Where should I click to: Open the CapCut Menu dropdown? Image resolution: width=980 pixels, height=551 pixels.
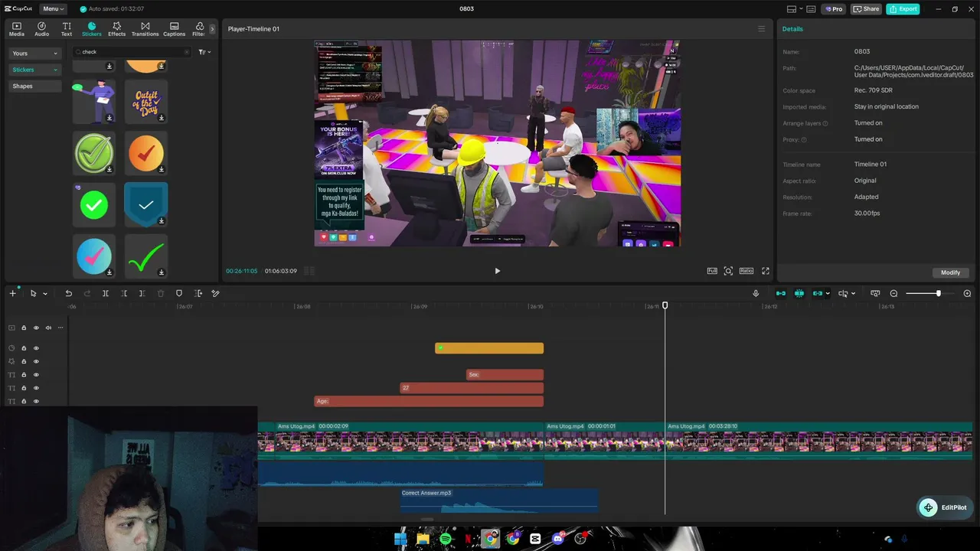point(53,8)
